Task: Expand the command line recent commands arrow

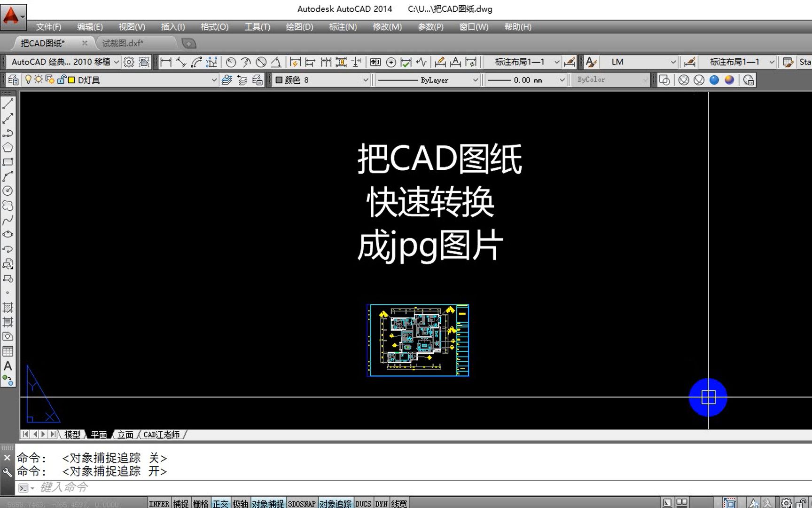Action: pos(32,488)
